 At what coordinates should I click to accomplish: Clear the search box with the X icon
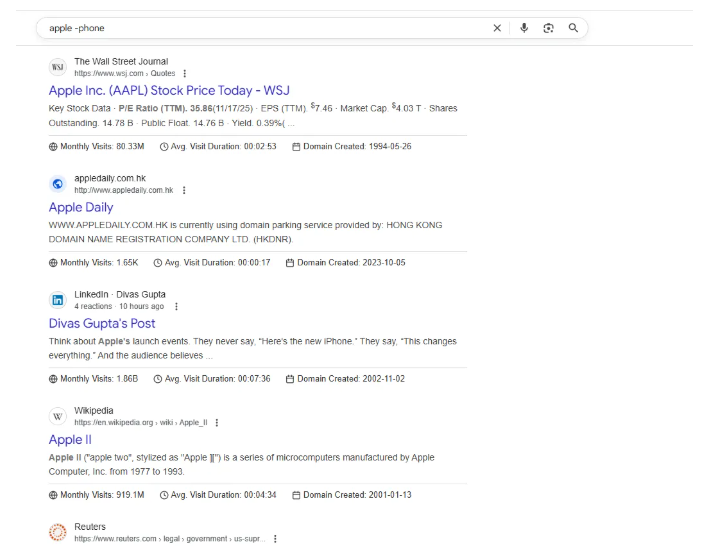click(497, 28)
